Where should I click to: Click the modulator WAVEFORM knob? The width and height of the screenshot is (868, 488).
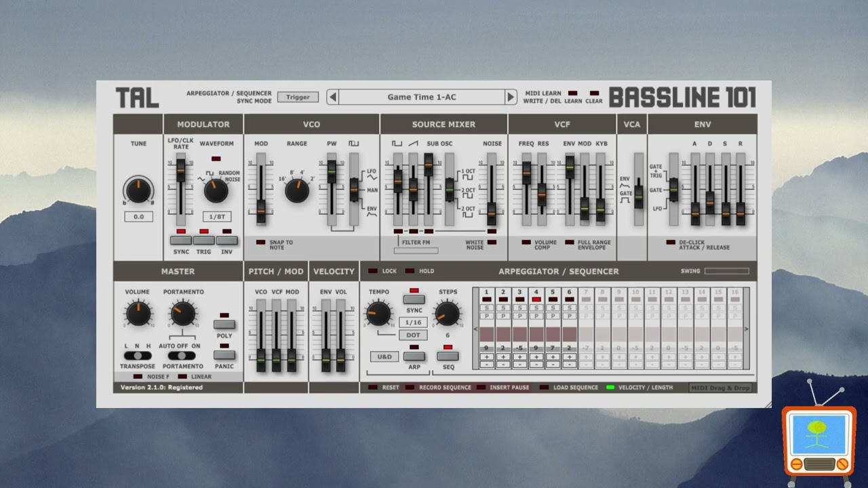[x=216, y=190]
